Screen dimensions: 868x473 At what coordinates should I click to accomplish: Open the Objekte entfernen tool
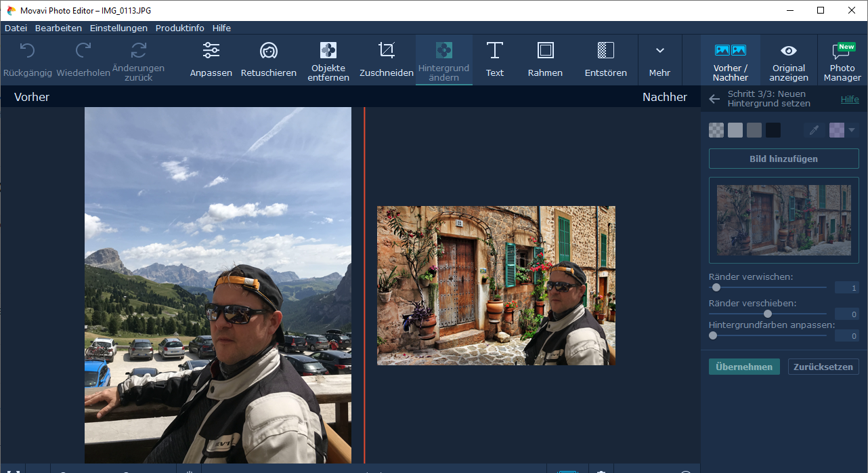pos(328,60)
